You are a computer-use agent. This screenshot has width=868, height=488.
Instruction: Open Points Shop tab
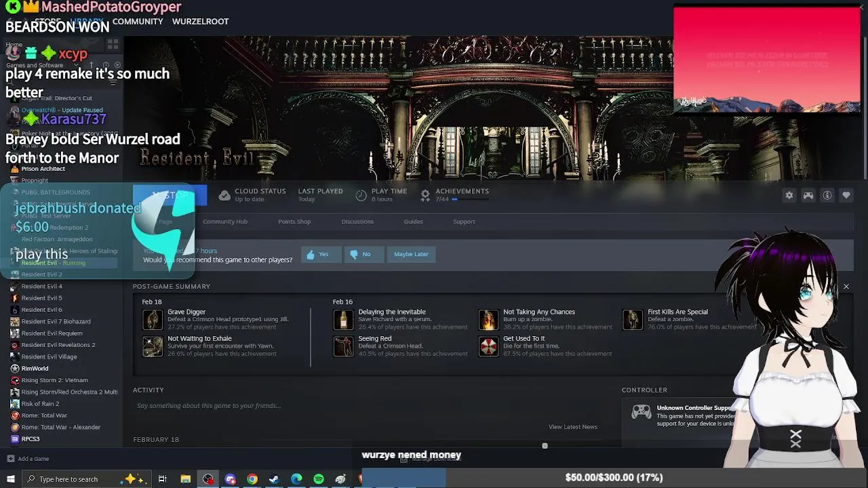point(294,222)
